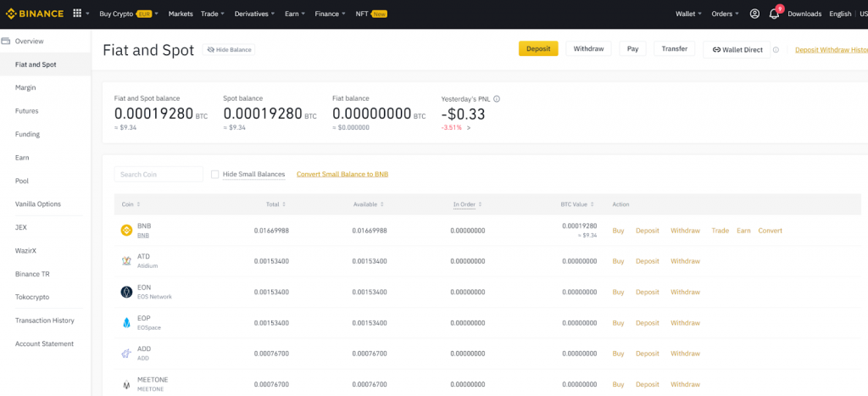868x396 pixels.
Task: Click the Wallet Direct button
Action: pos(737,49)
